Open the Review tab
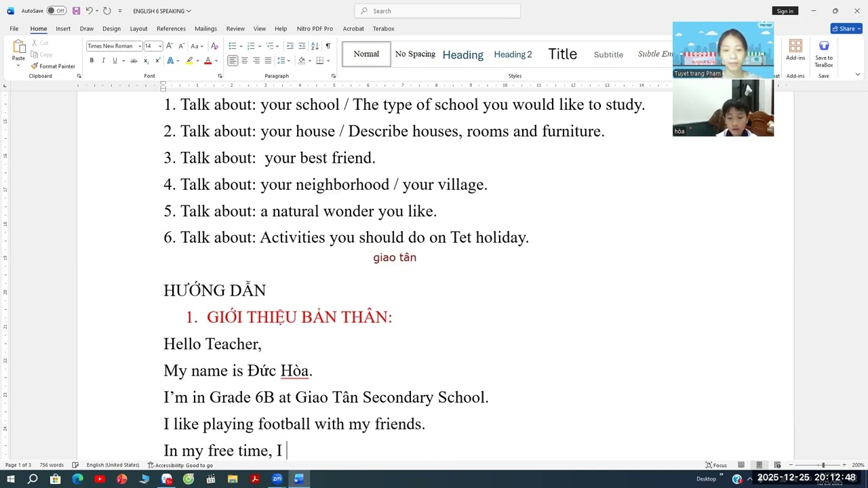868x488 pixels. pyautogui.click(x=235, y=28)
